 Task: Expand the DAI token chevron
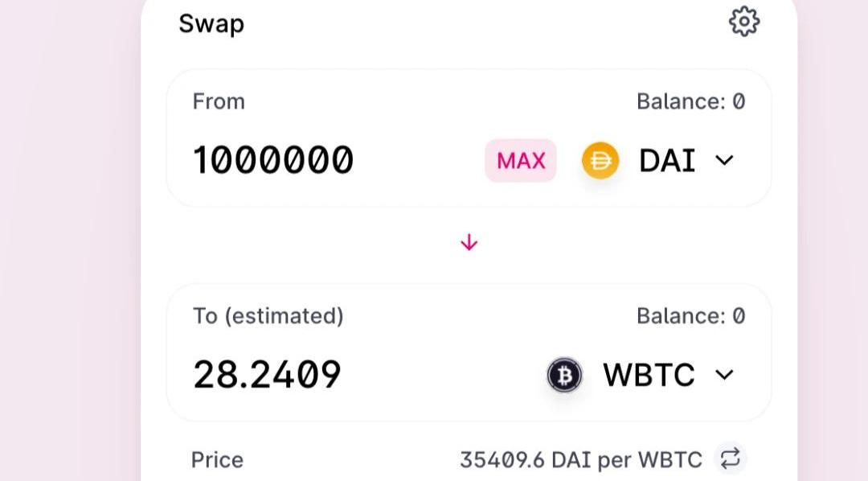point(724,160)
